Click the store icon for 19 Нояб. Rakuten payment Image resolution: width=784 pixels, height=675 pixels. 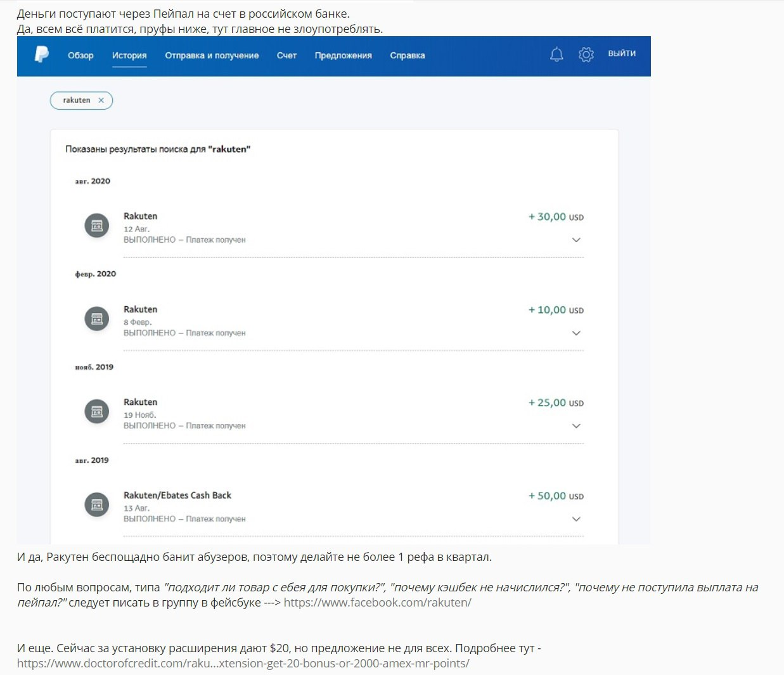(97, 412)
